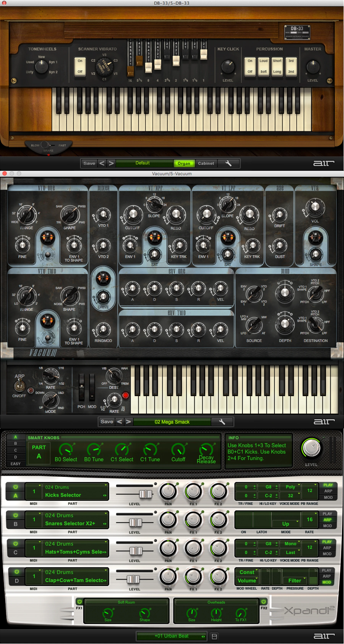This screenshot has height=644, width=344.
Task: Select the EASY smart knobs tab
Action: click(15, 464)
